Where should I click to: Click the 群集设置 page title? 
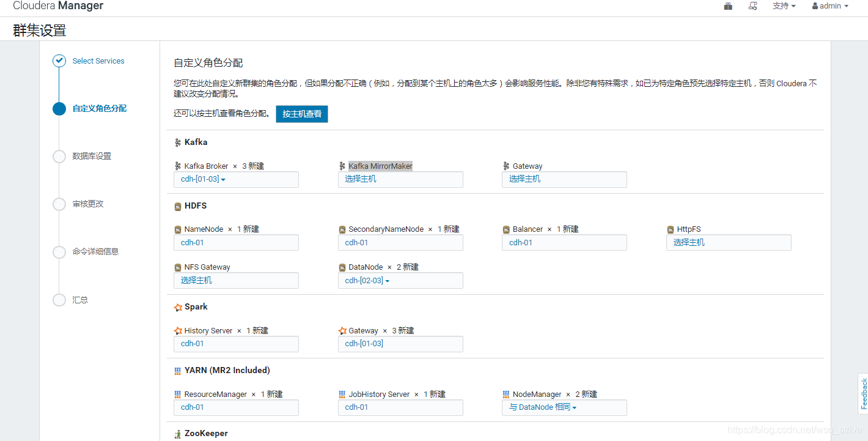(39, 31)
